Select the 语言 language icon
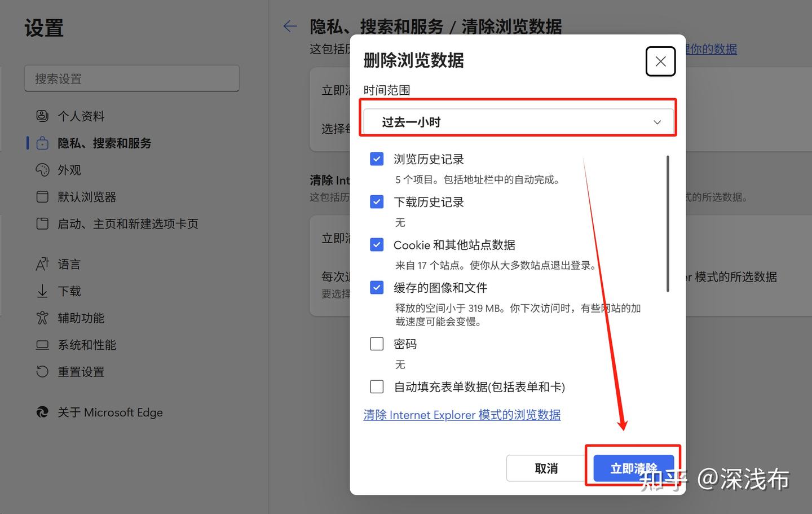The image size is (812, 514). click(x=42, y=263)
